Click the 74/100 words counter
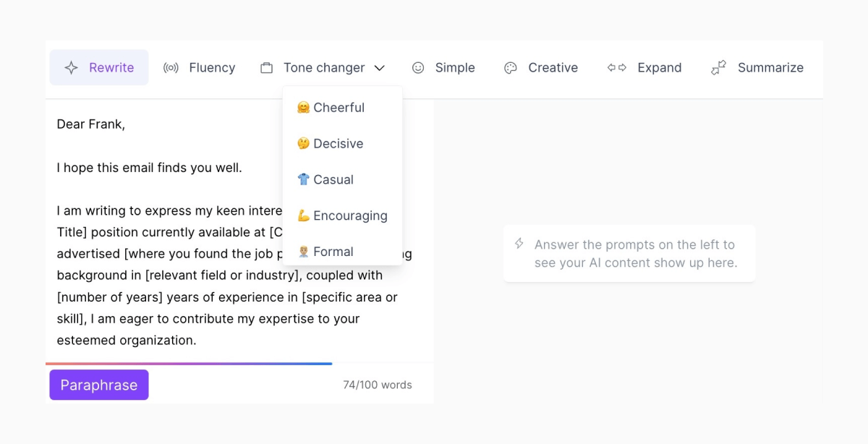 coord(378,385)
